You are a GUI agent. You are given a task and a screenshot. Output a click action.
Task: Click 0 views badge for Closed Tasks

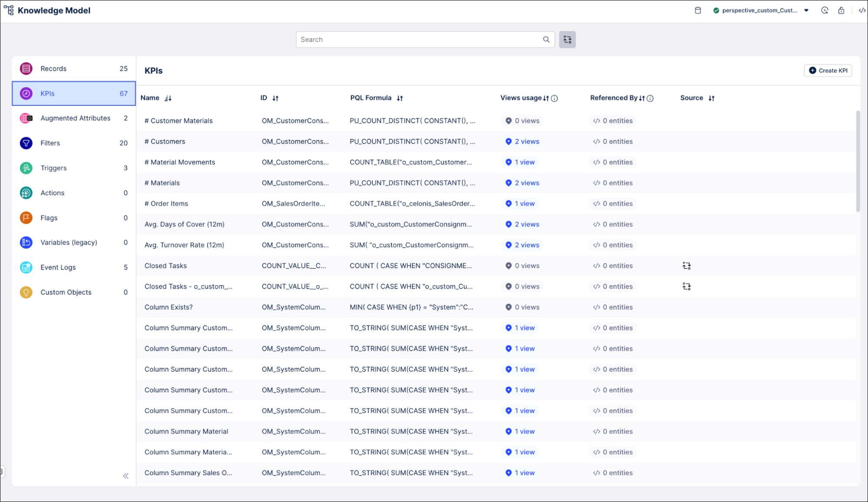[522, 266]
